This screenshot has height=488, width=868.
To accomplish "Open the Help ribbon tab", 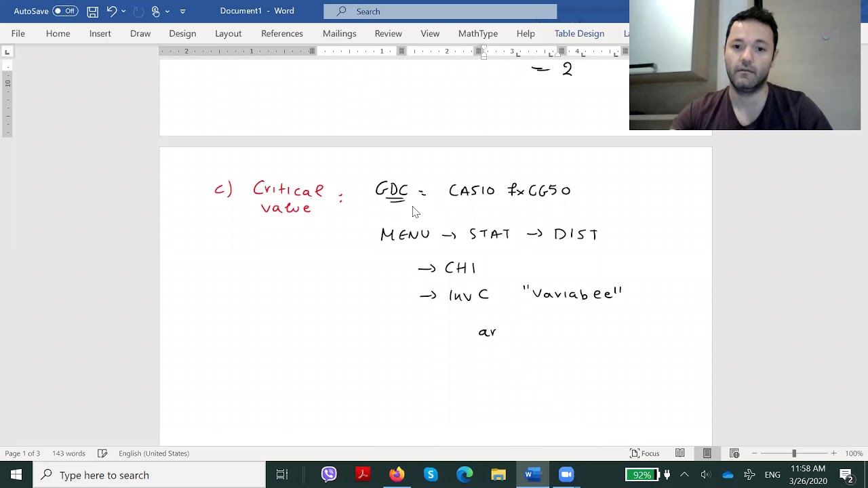I will pos(526,33).
